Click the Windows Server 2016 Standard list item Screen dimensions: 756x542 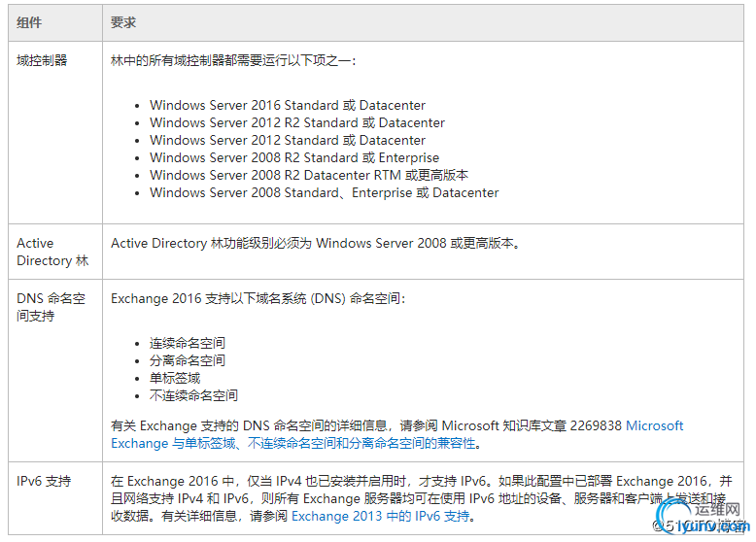point(288,105)
